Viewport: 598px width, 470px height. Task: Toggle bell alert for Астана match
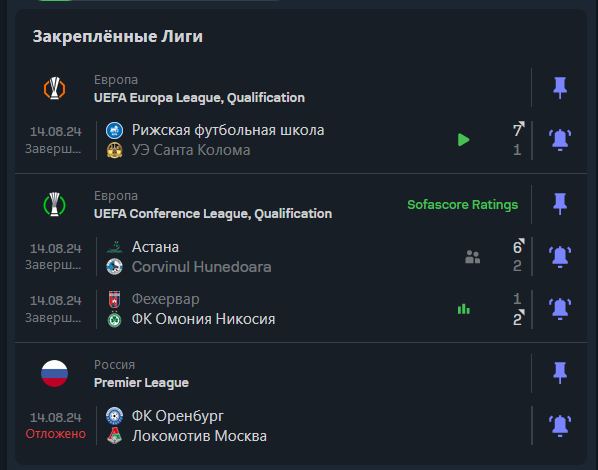560,257
